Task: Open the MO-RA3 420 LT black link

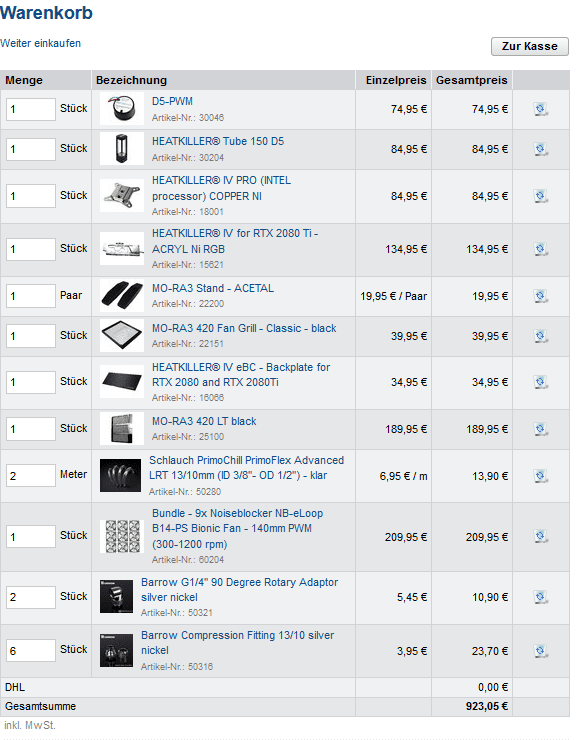Action: click(204, 421)
